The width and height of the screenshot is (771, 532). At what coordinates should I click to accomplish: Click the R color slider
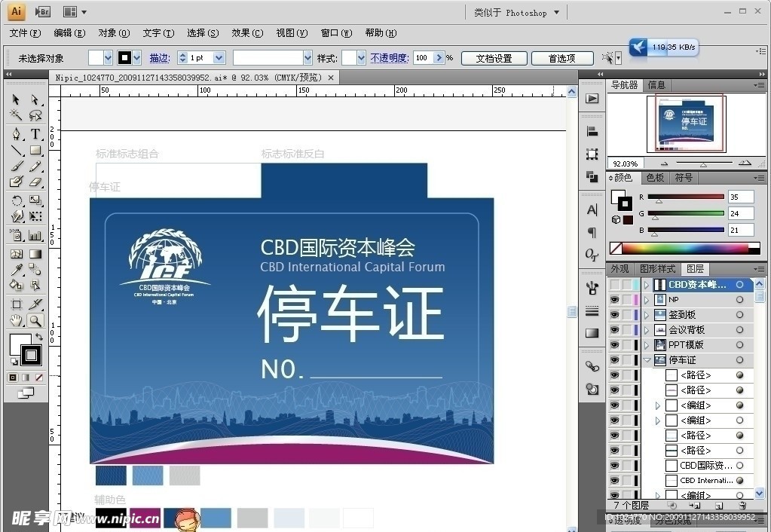point(686,197)
